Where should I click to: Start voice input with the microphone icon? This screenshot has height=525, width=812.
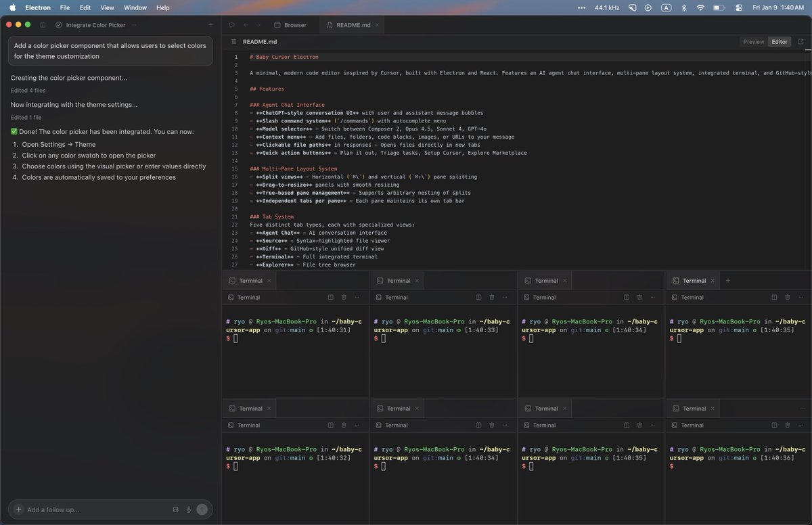[188, 509]
